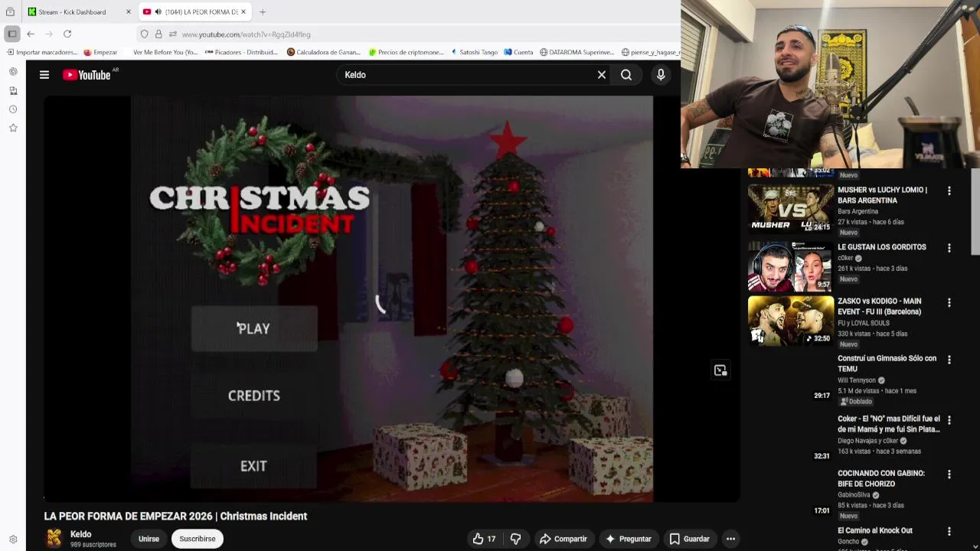Open MUSHER vs LUCHY LOMIO thumbnail
Viewport: 980px width, 551px height.
click(x=791, y=208)
